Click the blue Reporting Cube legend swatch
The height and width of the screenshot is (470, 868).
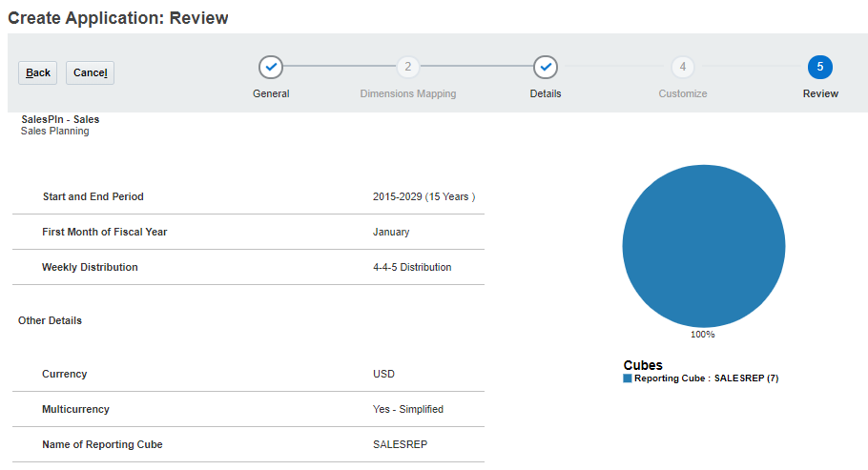628,378
